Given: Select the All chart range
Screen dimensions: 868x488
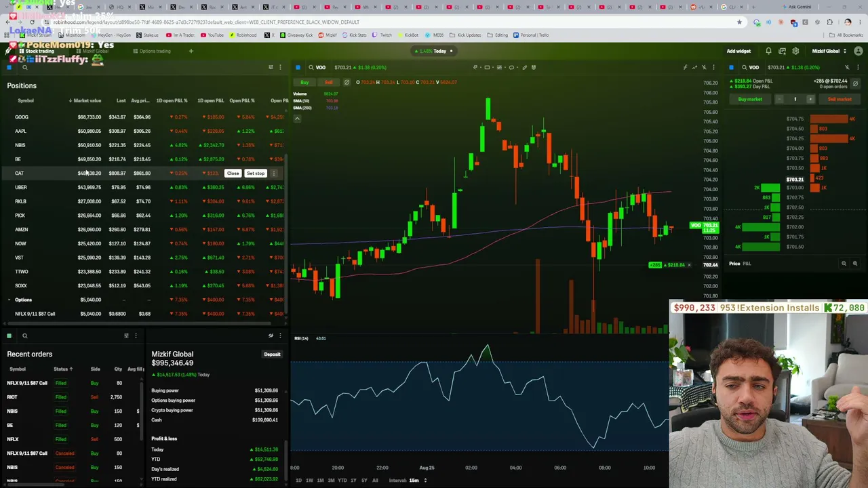Looking at the screenshot, I should (374, 481).
